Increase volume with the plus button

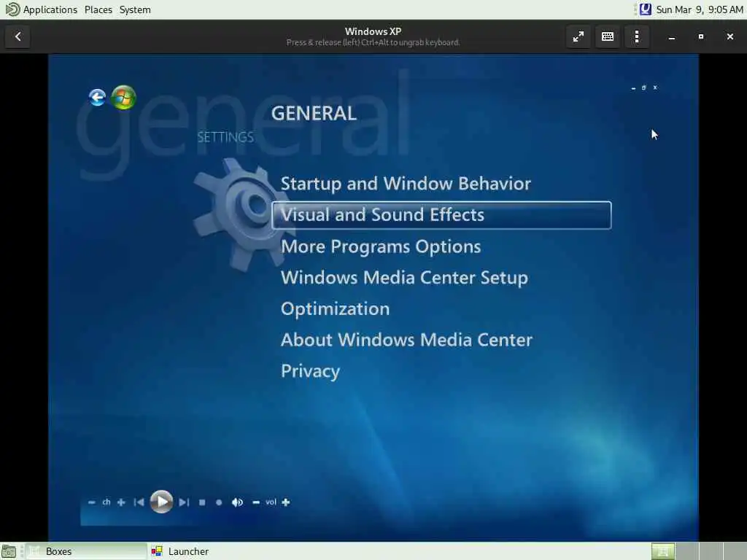tap(286, 502)
